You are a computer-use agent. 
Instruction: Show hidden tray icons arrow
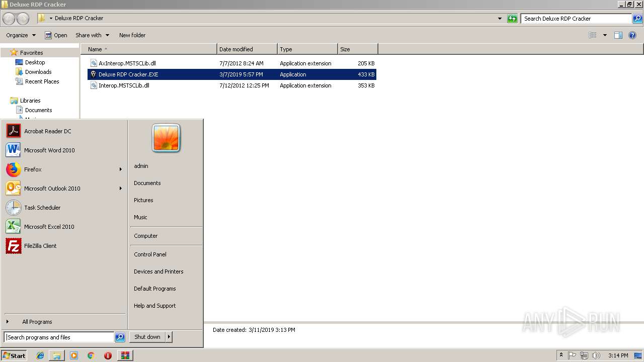(561, 355)
